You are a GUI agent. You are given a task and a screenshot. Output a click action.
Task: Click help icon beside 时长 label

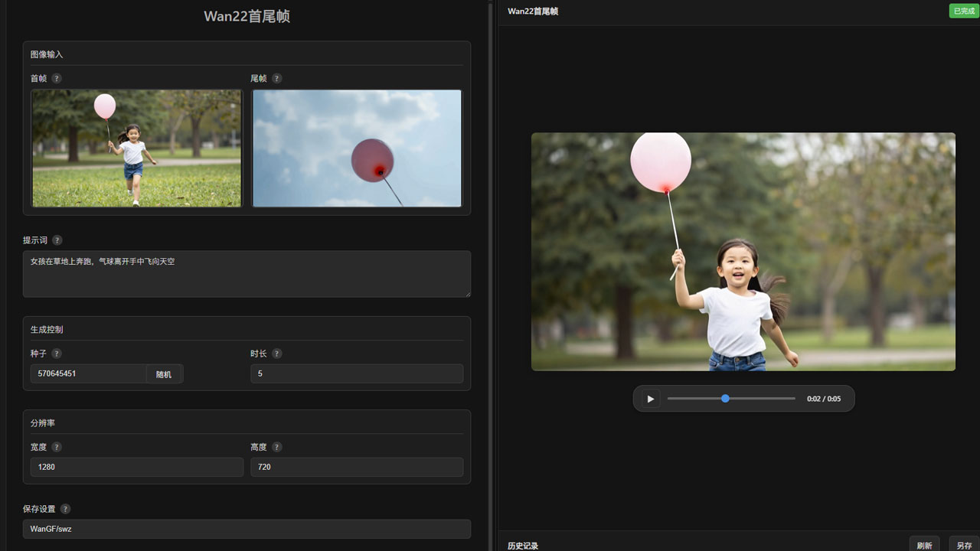[277, 354]
